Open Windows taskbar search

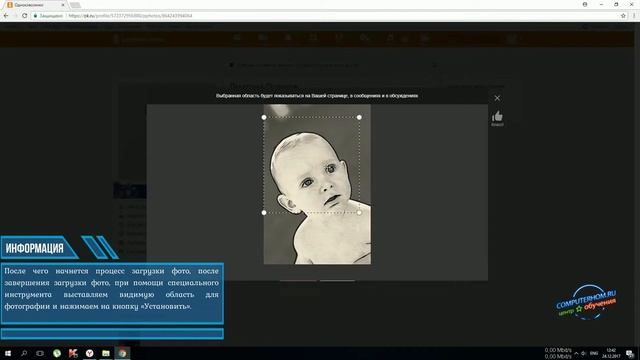point(24,353)
